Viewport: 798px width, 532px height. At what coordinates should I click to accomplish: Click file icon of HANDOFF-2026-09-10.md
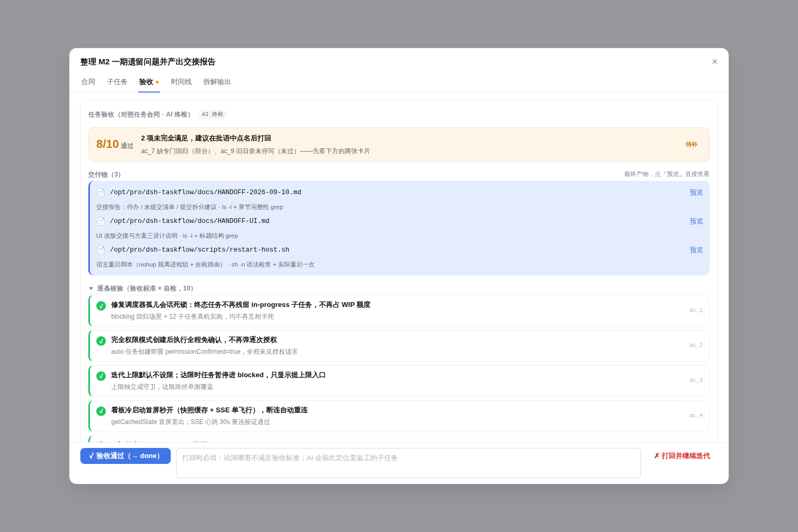coord(101,193)
